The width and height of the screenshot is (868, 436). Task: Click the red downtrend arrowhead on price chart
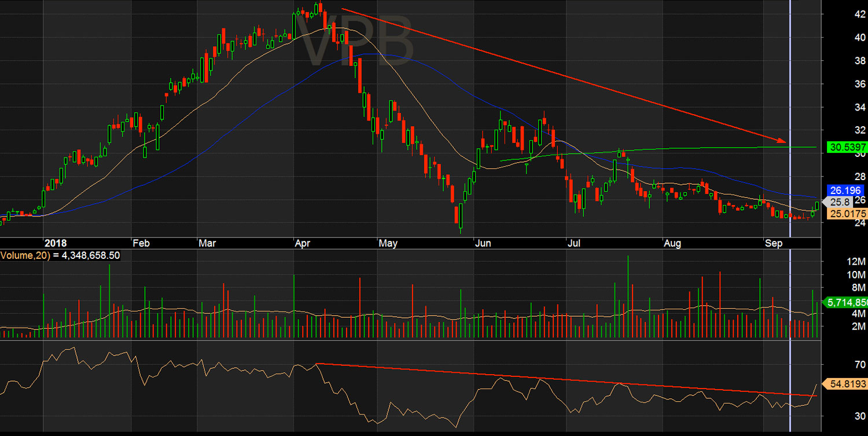[x=783, y=140]
